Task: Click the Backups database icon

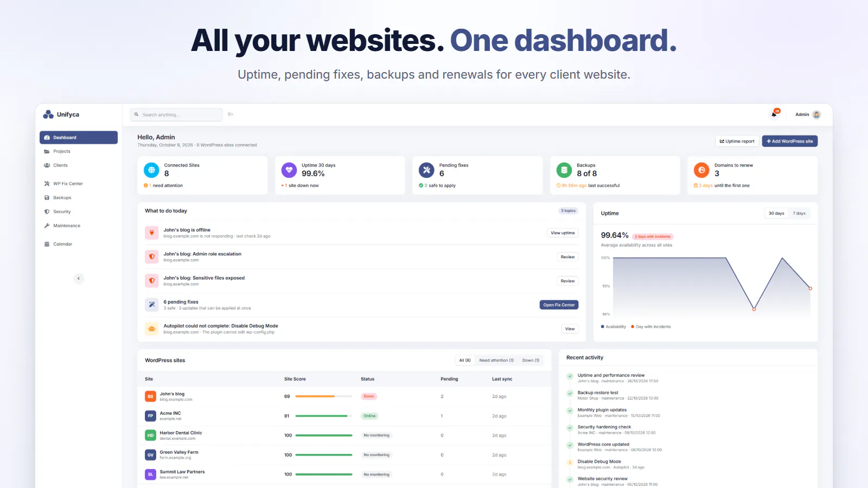Action: click(x=564, y=170)
